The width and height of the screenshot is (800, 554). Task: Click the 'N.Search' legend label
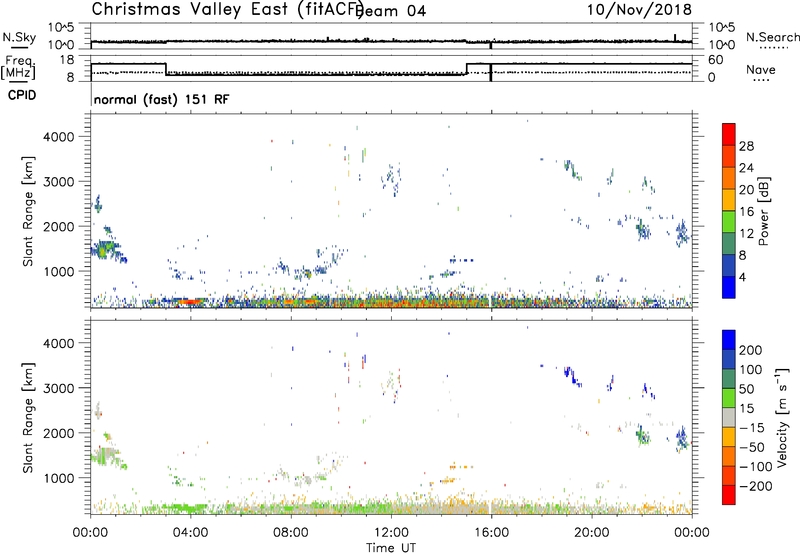click(772, 37)
